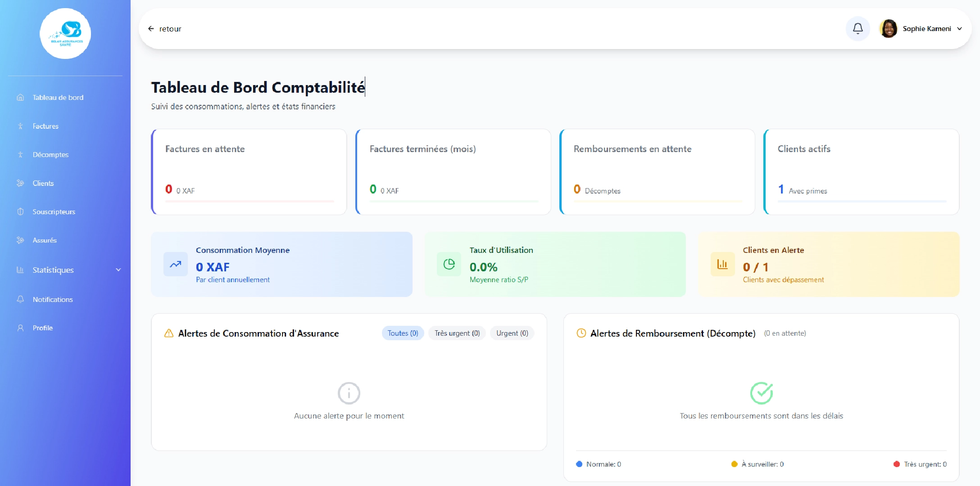Click the notifications bell icon
Viewport: 980px width, 486px height.
pyautogui.click(x=858, y=28)
